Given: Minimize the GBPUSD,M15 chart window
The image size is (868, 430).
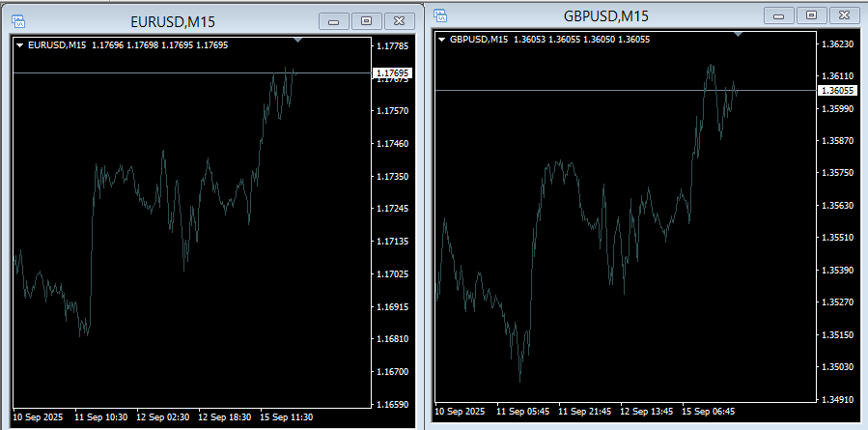Looking at the screenshot, I should [x=779, y=15].
